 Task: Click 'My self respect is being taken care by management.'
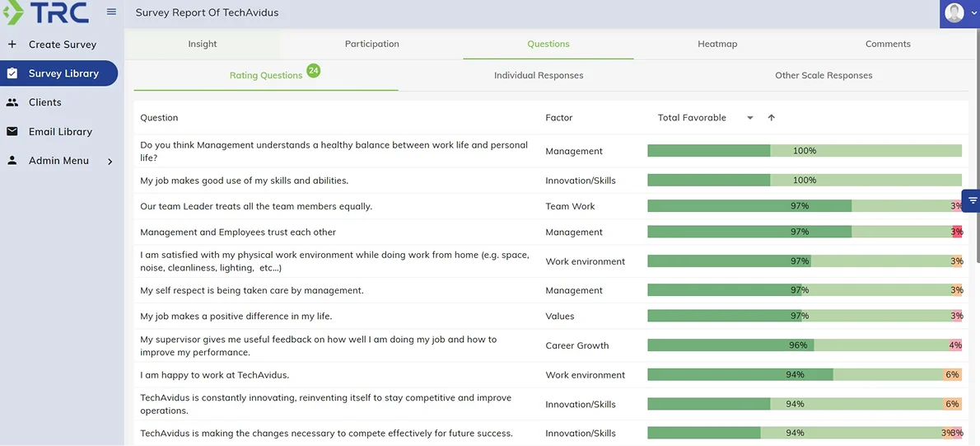point(252,290)
